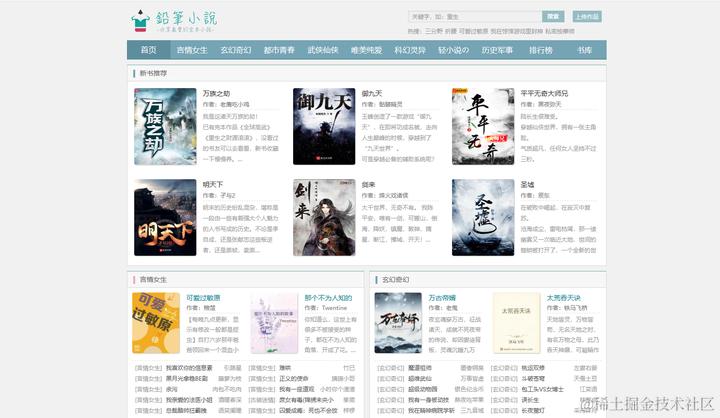Screen dimensions: 720x418
Task: Open the 大荒吞天诀 beige cover
Action: (x=517, y=323)
